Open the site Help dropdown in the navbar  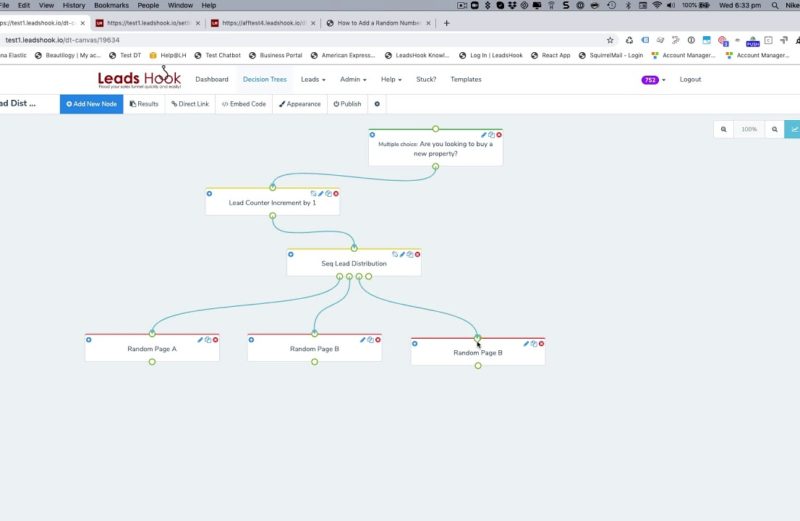point(391,79)
